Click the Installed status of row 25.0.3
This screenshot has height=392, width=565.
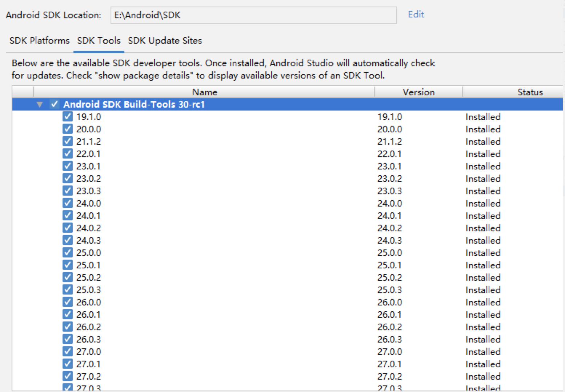[483, 290]
